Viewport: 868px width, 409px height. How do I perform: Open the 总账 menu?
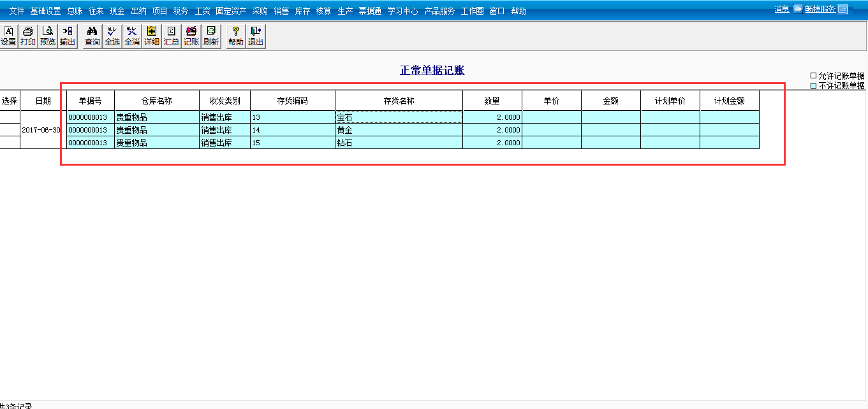pyautogui.click(x=75, y=11)
